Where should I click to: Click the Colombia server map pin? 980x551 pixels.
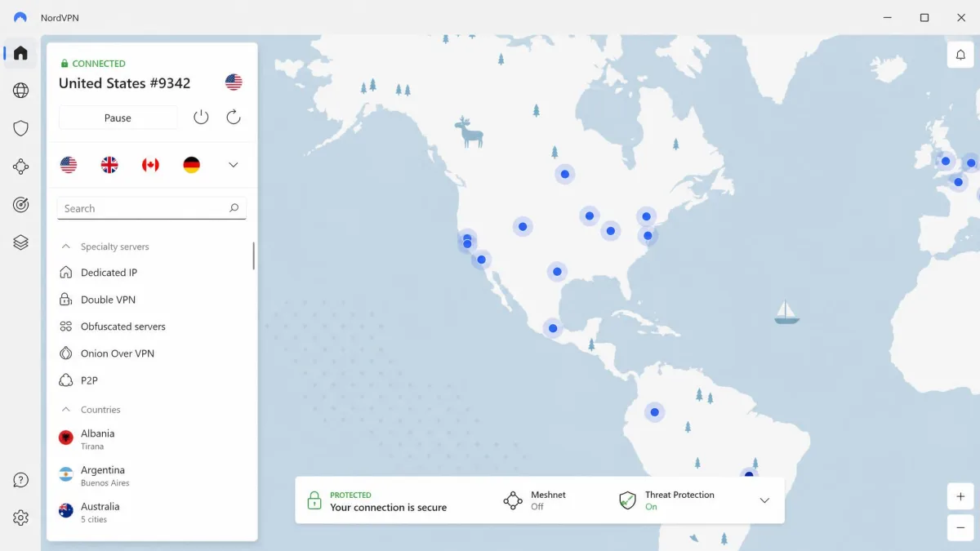[654, 412]
